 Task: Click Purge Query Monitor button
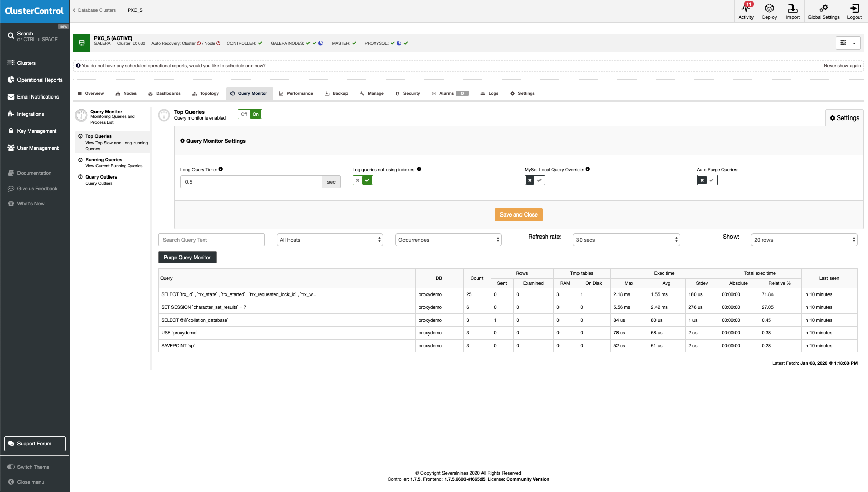187,257
